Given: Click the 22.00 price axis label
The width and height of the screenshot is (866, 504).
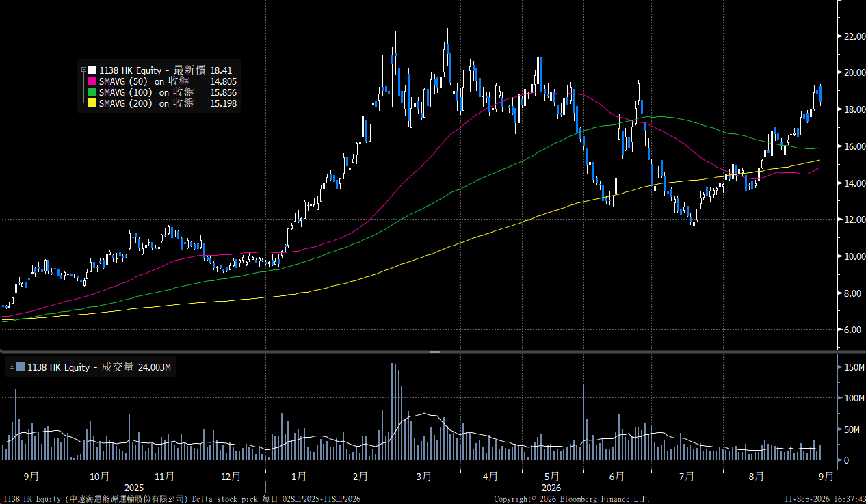Looking at the screenshot, I should 853,36.
